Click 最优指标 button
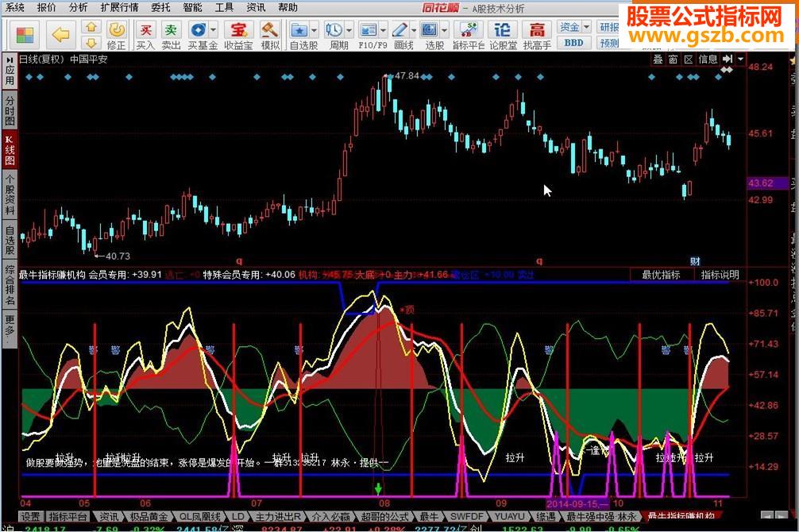 coord(661,275)
